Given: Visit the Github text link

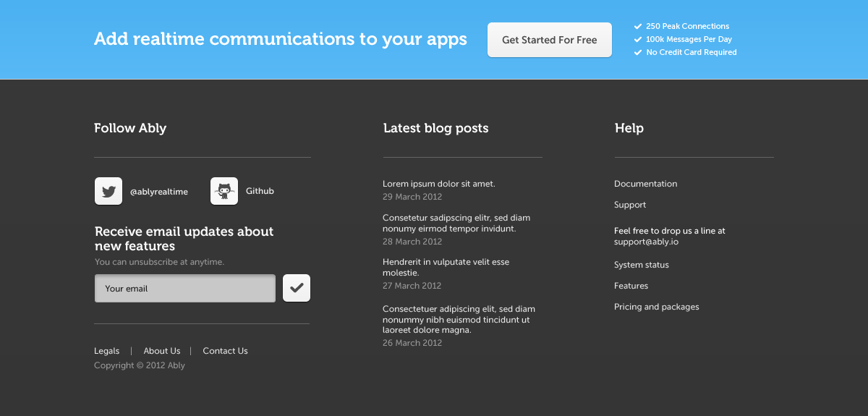Looking at the screenshot, I should pos(260,191).
